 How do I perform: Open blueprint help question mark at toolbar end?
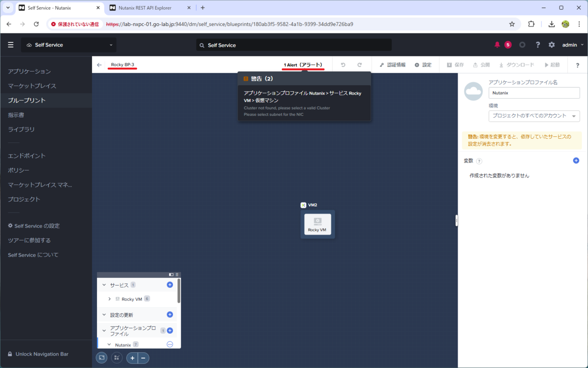click(x=577, y=65)
